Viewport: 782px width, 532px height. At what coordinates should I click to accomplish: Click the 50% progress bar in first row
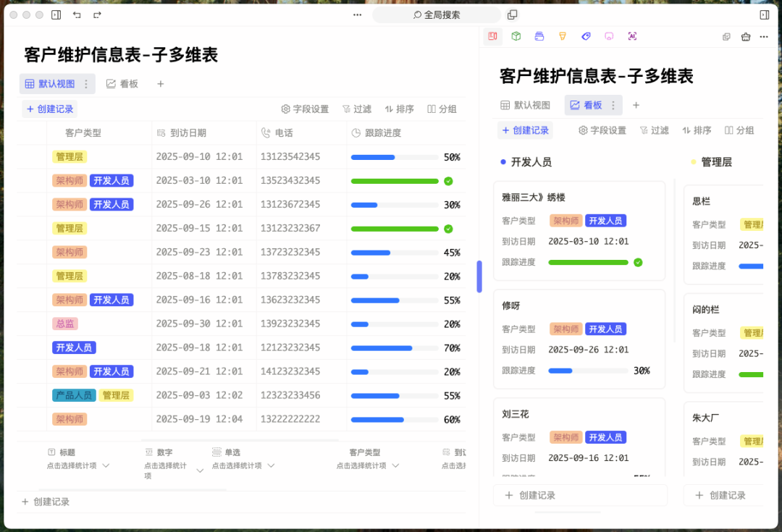[395, 157]
